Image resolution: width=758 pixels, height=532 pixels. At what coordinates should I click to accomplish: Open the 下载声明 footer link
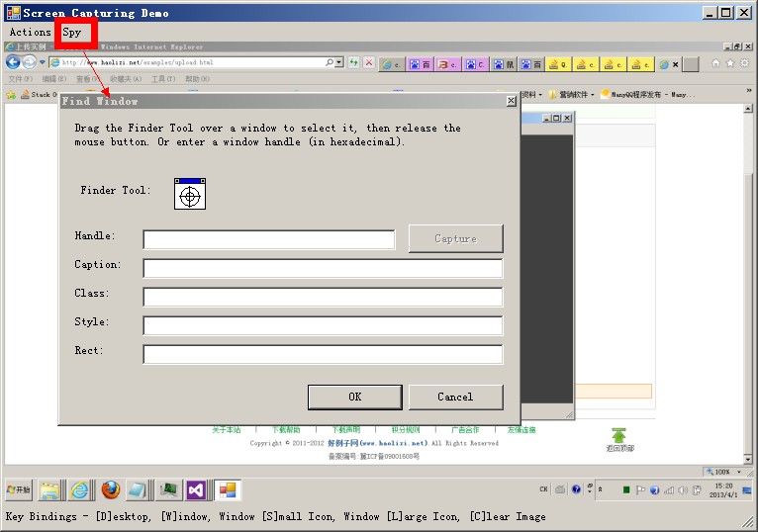click(x=345, y=429)
